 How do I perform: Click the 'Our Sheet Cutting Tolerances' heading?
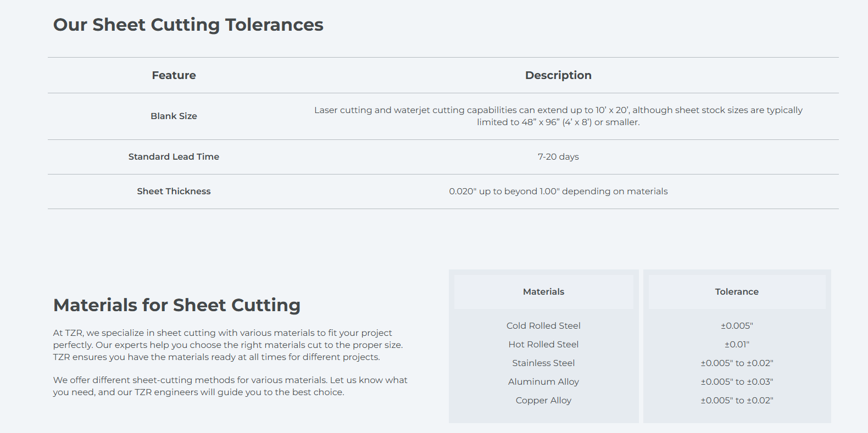point(188,25)
